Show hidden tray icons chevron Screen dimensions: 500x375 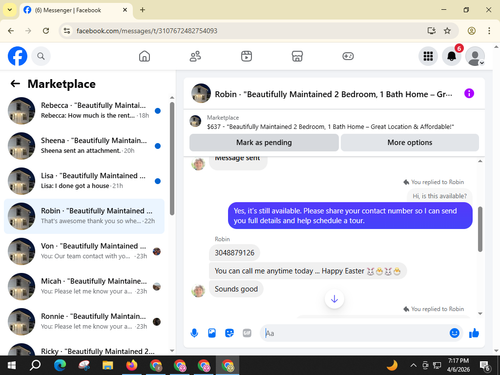coord(413,365)
